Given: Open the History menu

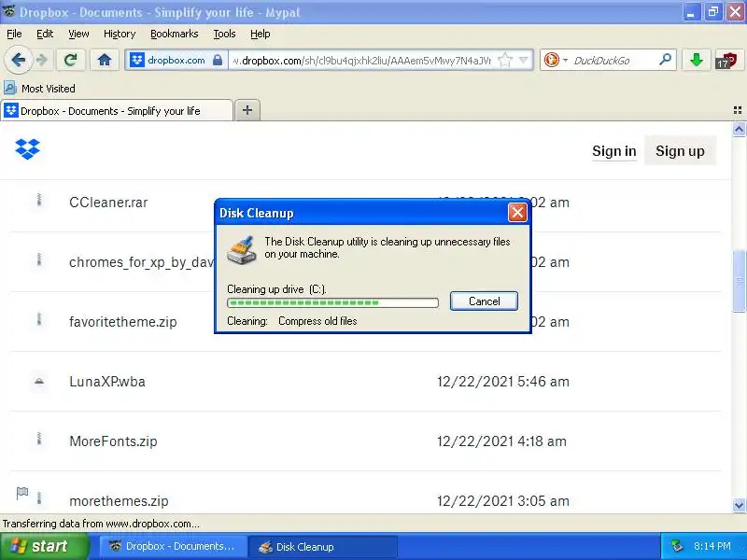Looking at the screenshot, I should click(120, 34).
